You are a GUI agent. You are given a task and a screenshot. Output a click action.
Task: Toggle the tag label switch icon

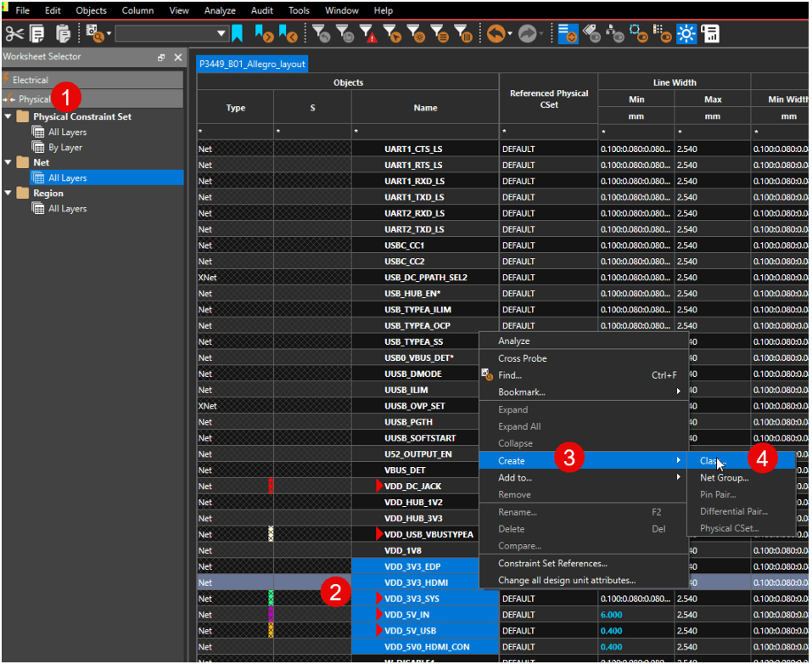tap(592, 34)
